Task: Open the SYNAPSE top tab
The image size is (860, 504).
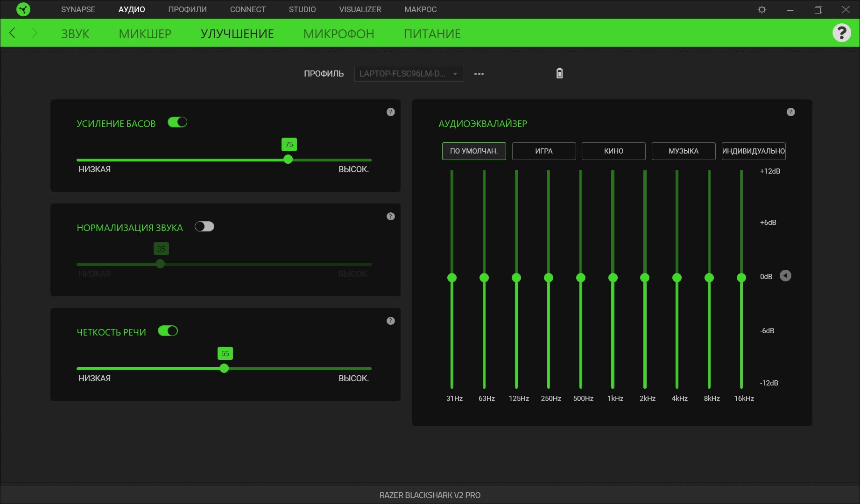Action: click(x=78, y=9)
